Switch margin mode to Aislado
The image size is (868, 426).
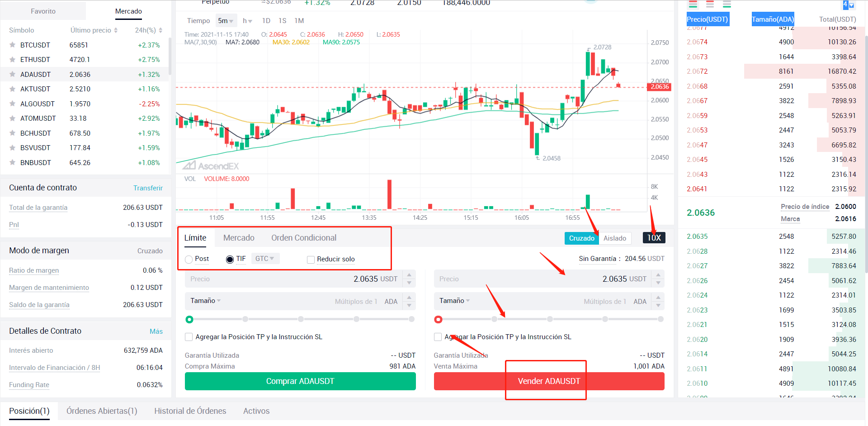[615, 238]
